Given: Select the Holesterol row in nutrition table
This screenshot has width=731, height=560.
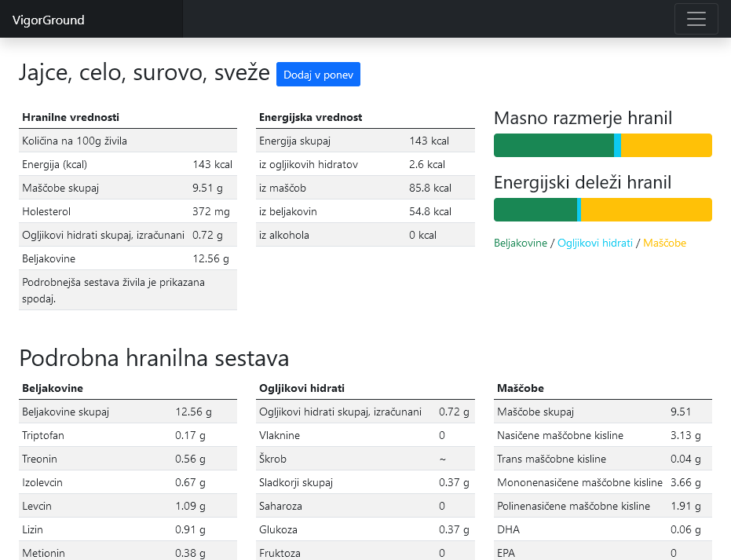Looking at the screenshot, I should point(127,211).
